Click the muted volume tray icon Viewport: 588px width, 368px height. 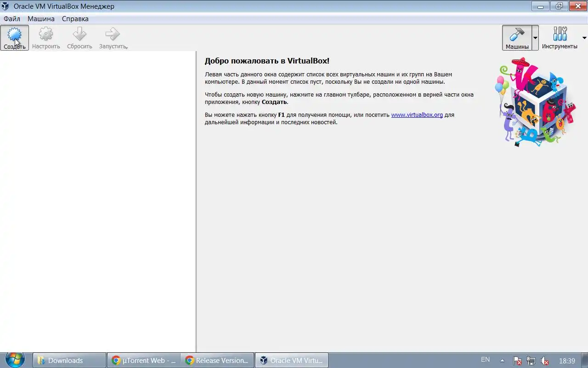tap(545, 361)
